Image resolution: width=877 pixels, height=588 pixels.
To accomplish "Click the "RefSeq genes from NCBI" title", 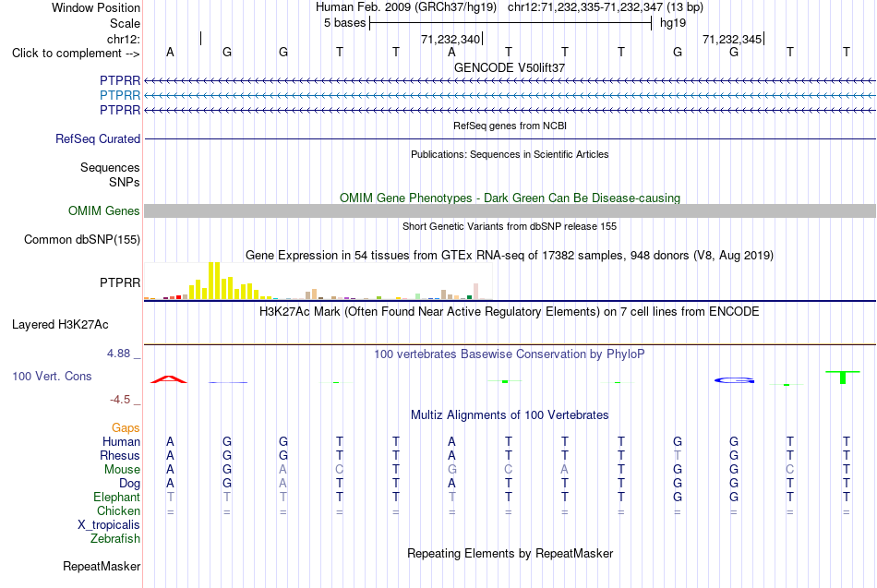I will [x=510, y=126].
